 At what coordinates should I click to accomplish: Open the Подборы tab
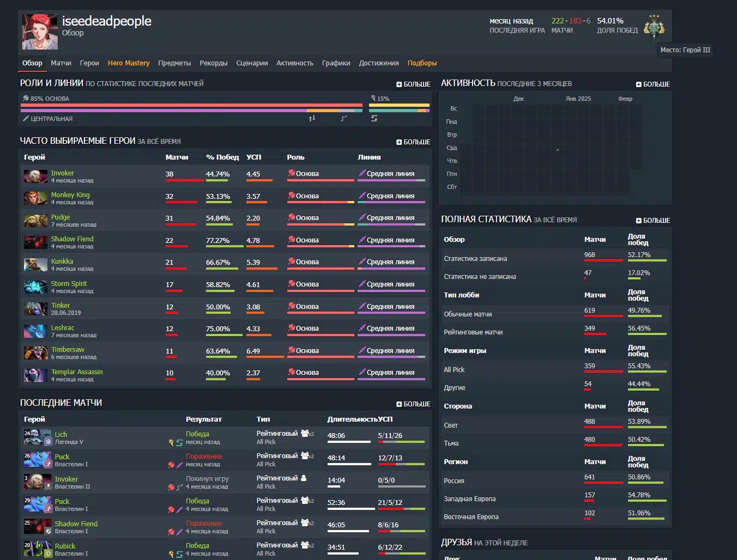click(x=422, y=63)
